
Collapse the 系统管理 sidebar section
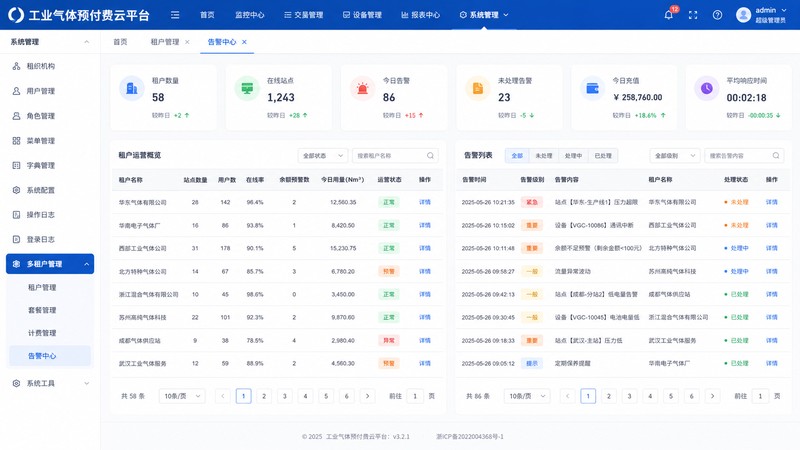click(86, 42)
